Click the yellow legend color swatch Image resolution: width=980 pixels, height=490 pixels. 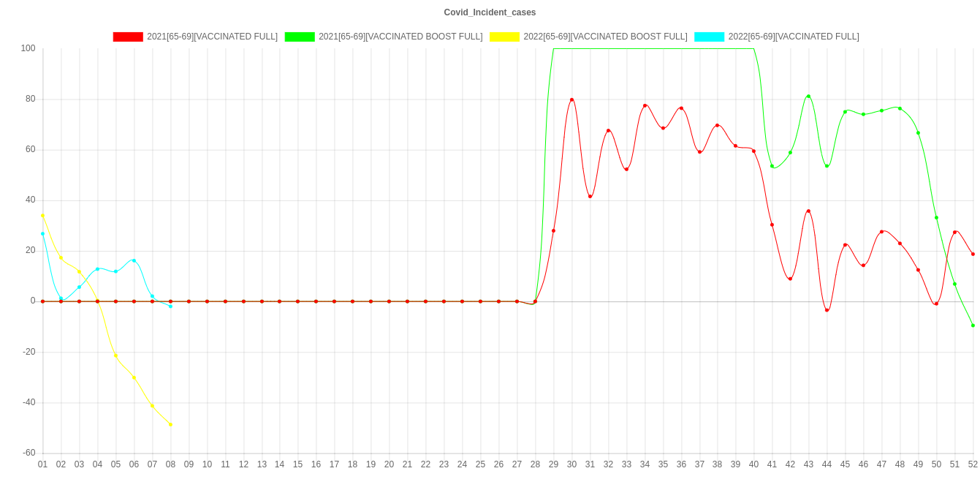[x=504, y=37]
